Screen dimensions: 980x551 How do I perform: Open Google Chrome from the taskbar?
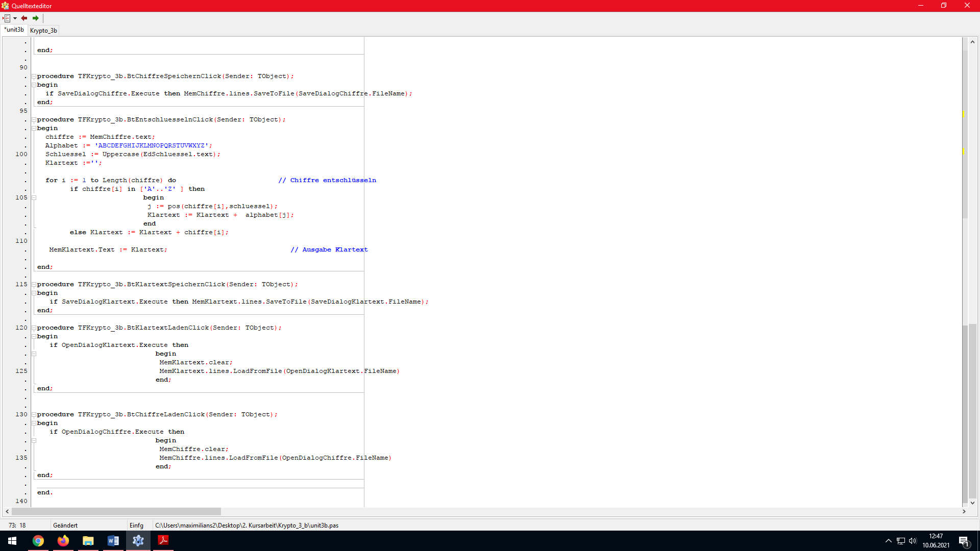(38, 541)
